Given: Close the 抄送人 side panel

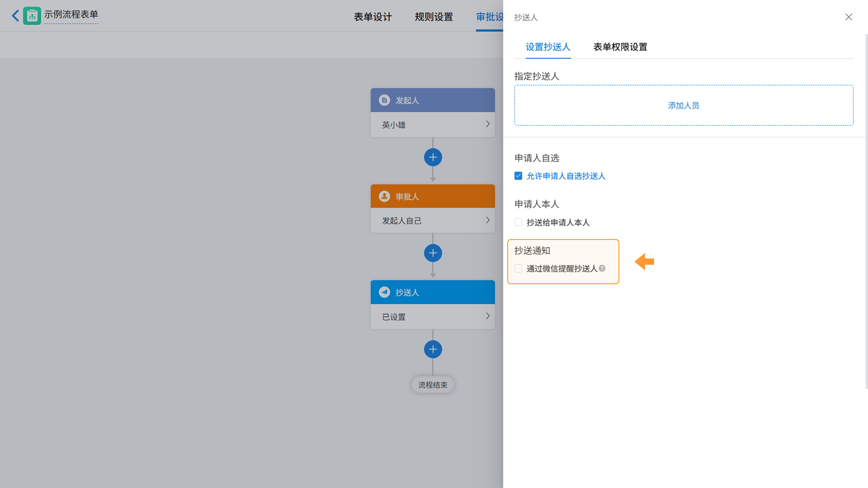Looking at the screenshot, I should coord(849,17).
